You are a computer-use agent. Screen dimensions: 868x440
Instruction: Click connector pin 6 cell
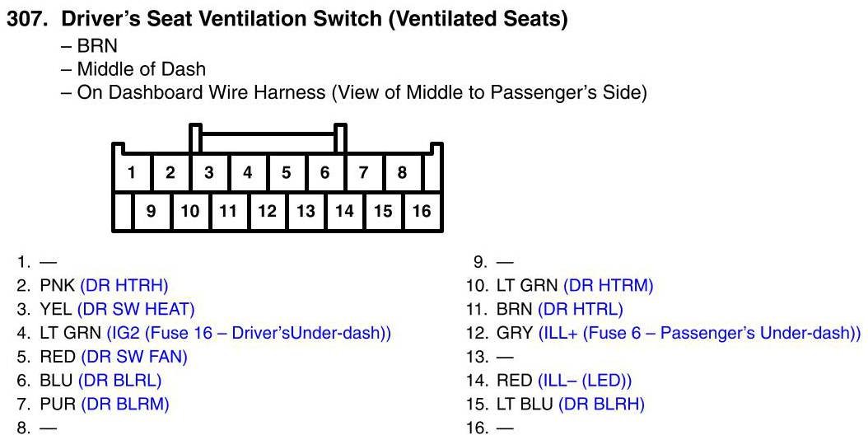tap(325, 173)
